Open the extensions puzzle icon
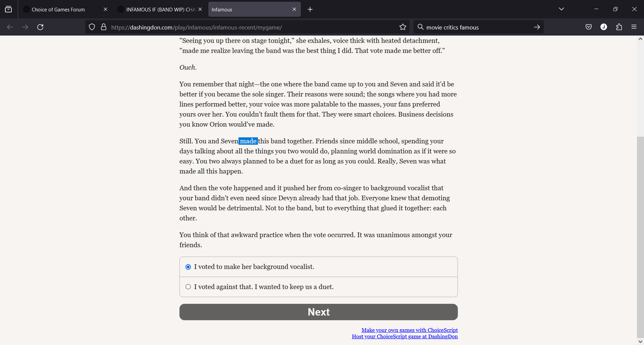 tap(619, 27)
